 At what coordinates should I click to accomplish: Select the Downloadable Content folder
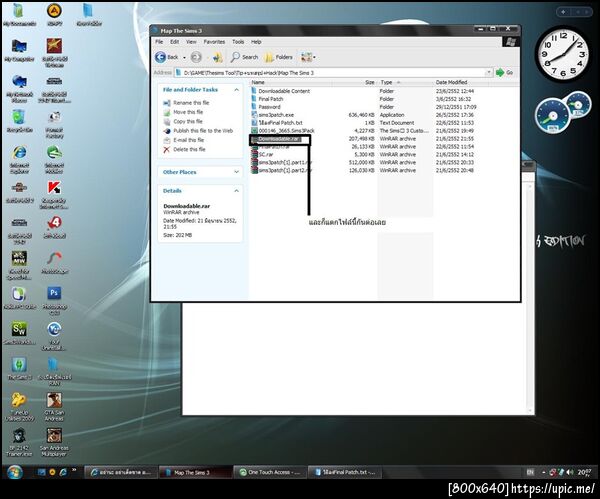[284, 91]
